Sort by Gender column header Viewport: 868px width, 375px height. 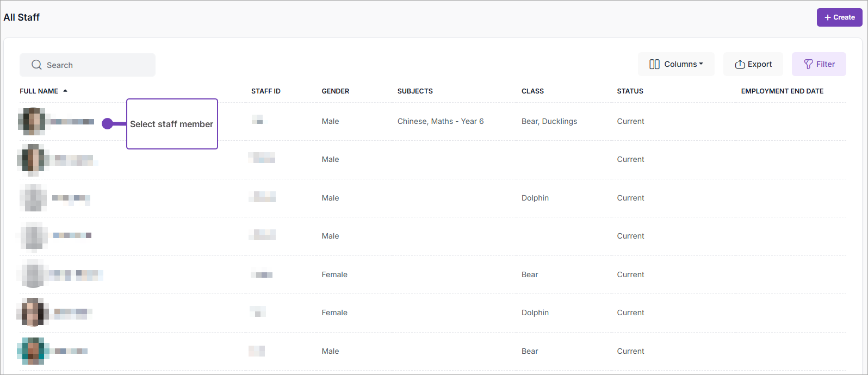tap(335, 91)
